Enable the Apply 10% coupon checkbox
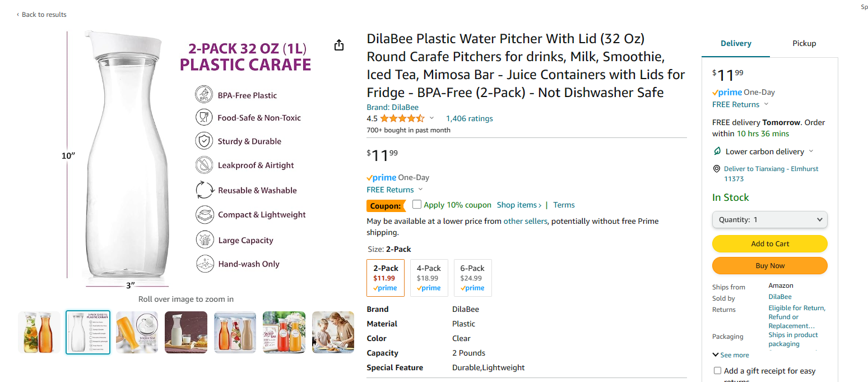 tap(417, 204)
